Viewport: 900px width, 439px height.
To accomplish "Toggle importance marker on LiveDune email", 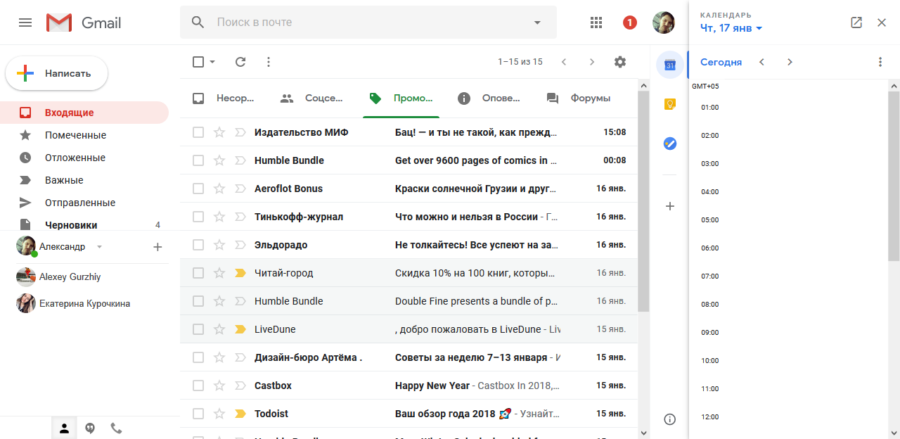I will coord(240,329).
